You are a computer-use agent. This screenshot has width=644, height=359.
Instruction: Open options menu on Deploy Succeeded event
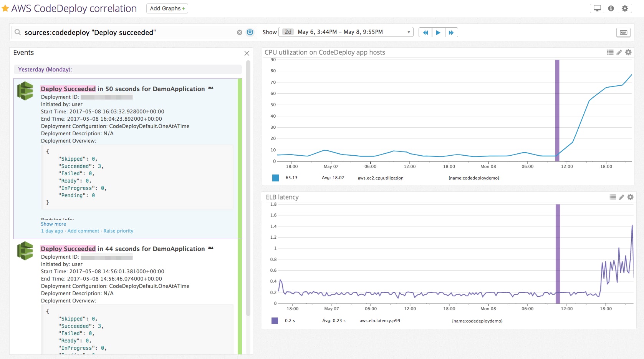[210, 87]
